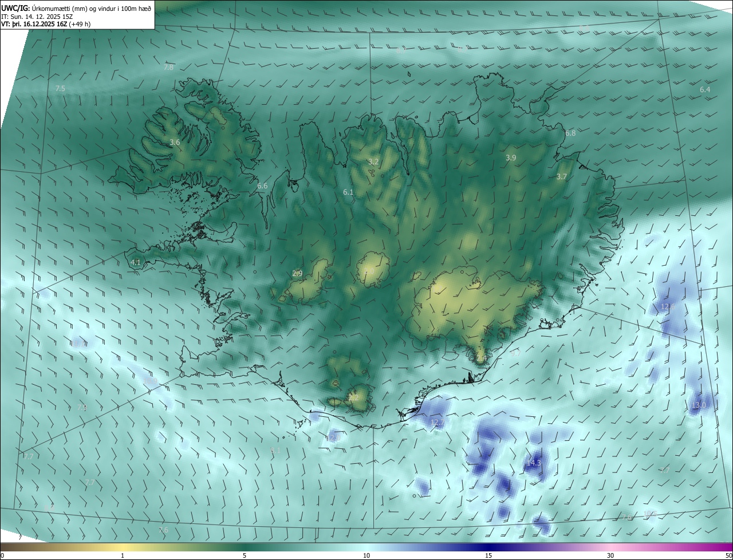
Task: Click the 12.7 value off the south coast
Action: [x=437, y=423]
